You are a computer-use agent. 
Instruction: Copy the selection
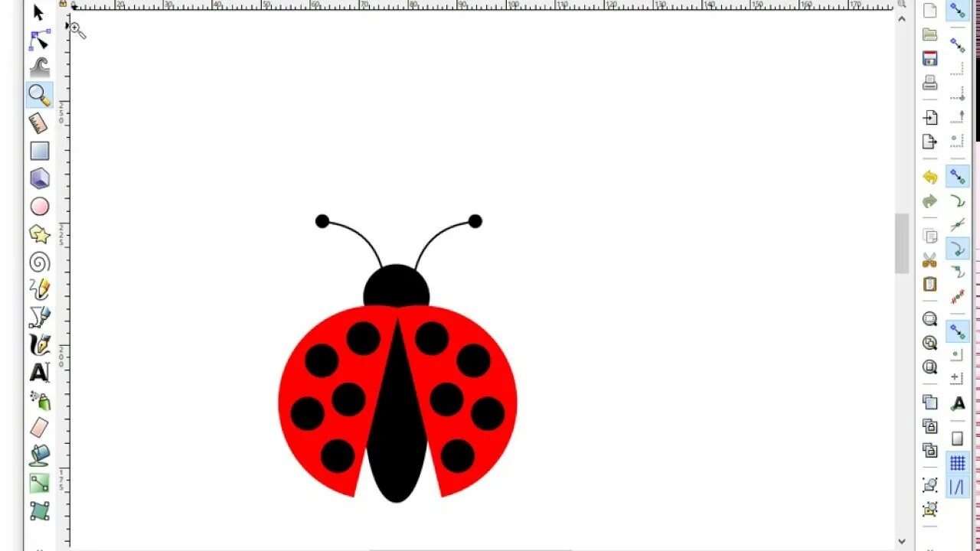tap(930, 236)
